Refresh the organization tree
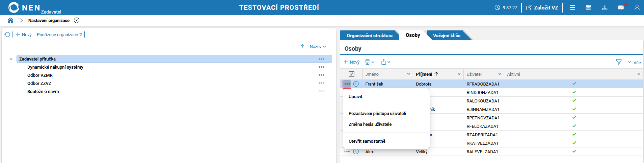This screenshot has width=644, height=163. [x=7, y=34]
